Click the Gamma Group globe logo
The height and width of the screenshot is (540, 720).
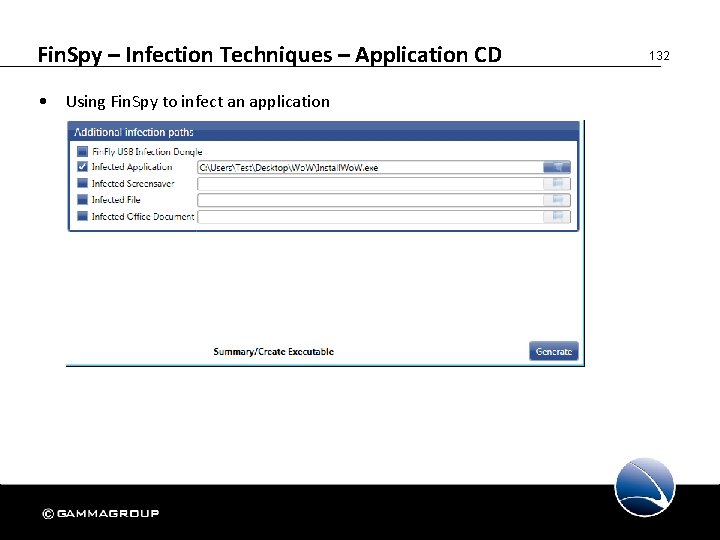pos(645,488)
